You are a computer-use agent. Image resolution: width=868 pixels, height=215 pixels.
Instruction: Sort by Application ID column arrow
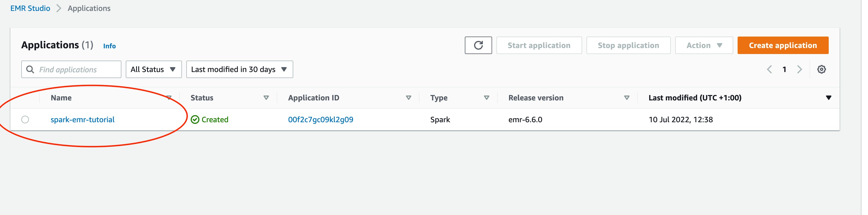click(x=408, y=98)
